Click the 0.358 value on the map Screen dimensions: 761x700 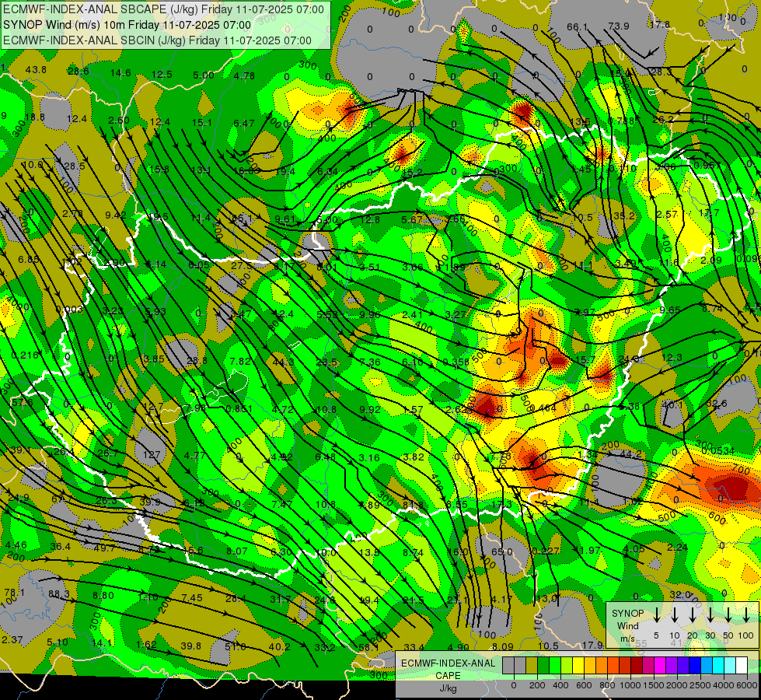tap(456, 362)
